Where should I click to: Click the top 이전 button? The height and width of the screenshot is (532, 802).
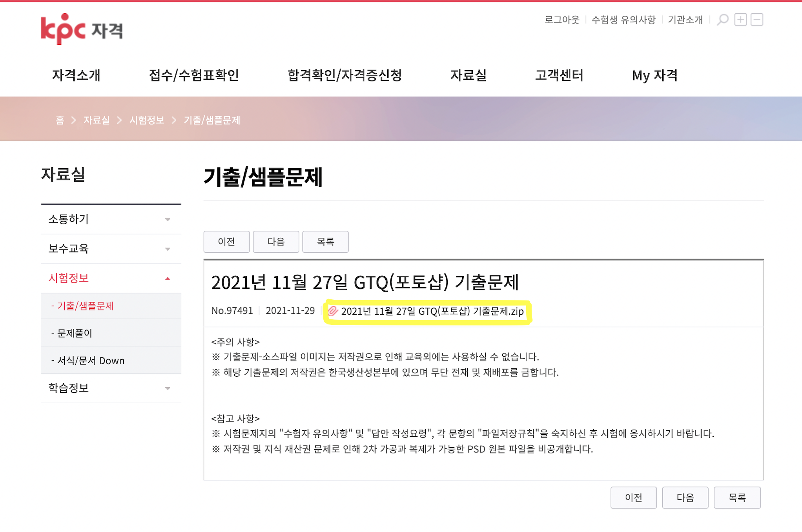coord(226,242)
